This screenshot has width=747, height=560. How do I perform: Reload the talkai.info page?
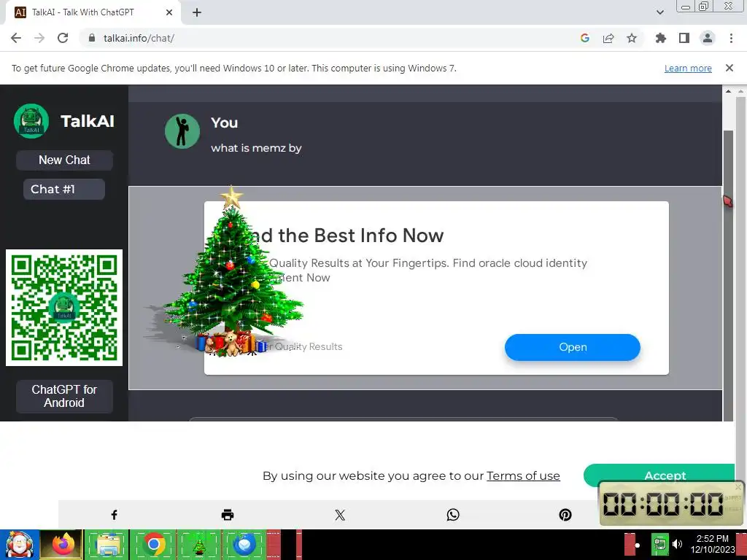coord(63,38)
